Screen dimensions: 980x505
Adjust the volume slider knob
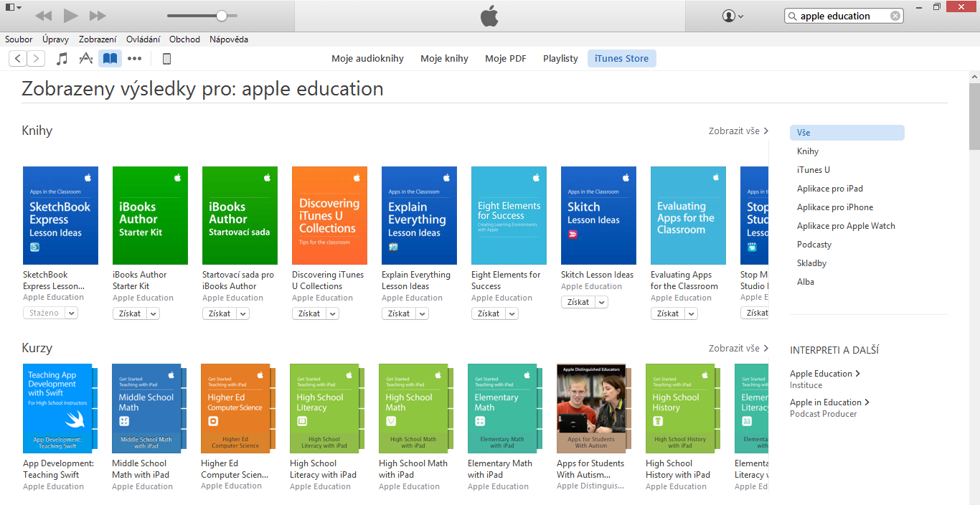point(222,16)
